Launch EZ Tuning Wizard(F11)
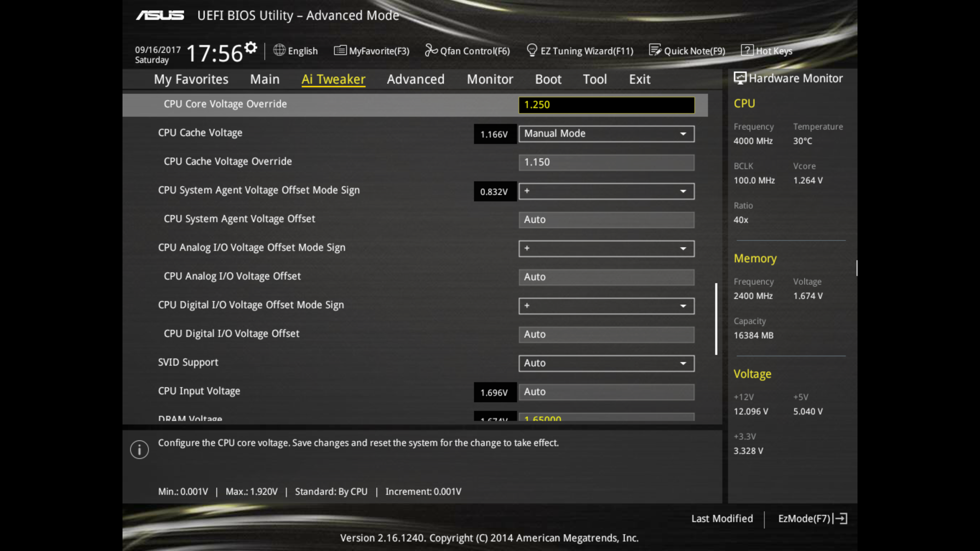980x551 pixels. pyautogui.click(x=580, y=51)
